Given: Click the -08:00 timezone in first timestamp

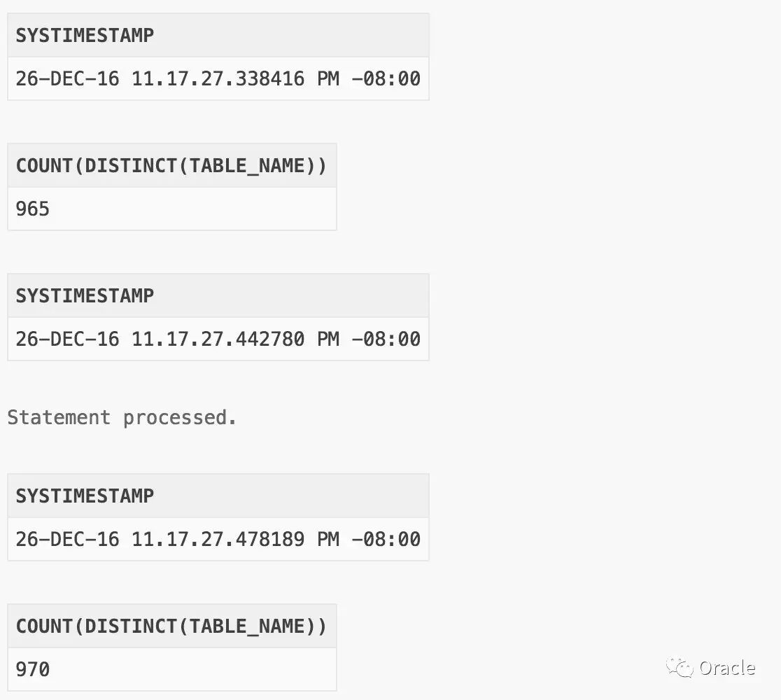Looking at the screenshot, I should [386, 78].
